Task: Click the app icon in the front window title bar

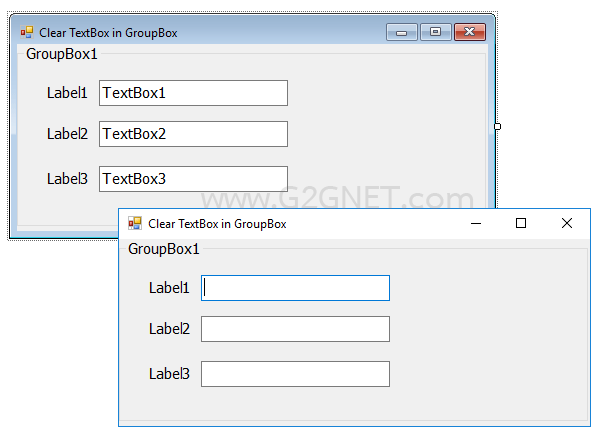Action: pos(135,223)
